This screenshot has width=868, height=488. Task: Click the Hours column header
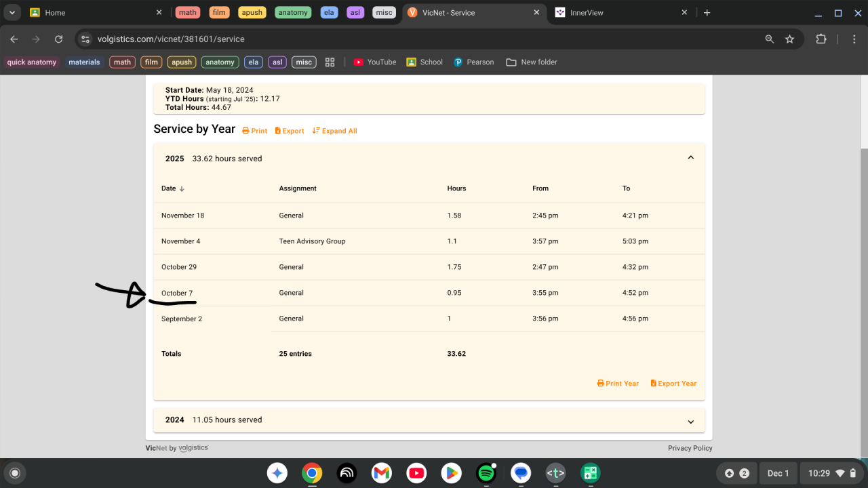click(x=456, y=188)
